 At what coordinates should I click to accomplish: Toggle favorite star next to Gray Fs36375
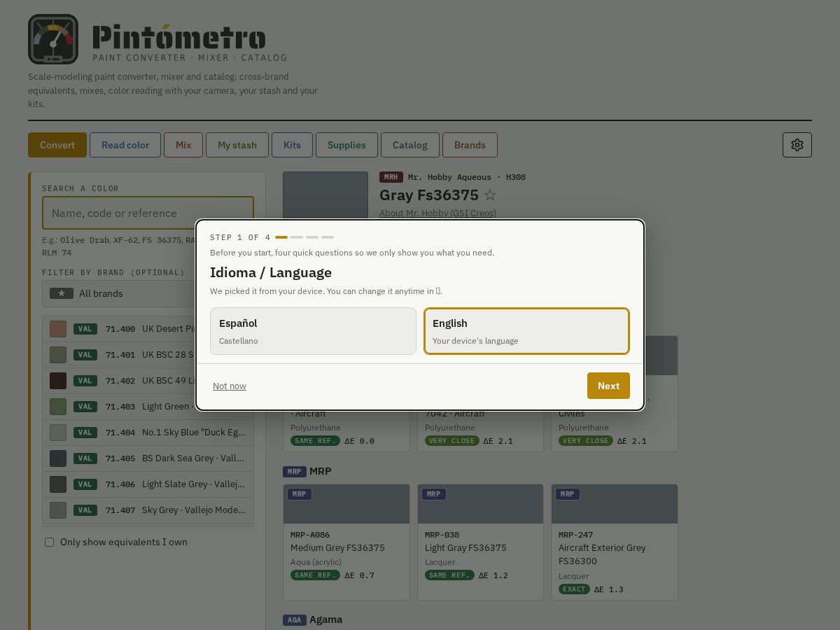[x=490, y=195]
